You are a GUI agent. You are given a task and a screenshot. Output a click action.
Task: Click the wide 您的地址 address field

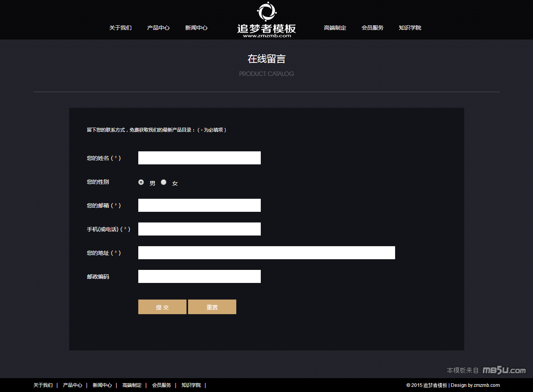click(x=267, y=253)
